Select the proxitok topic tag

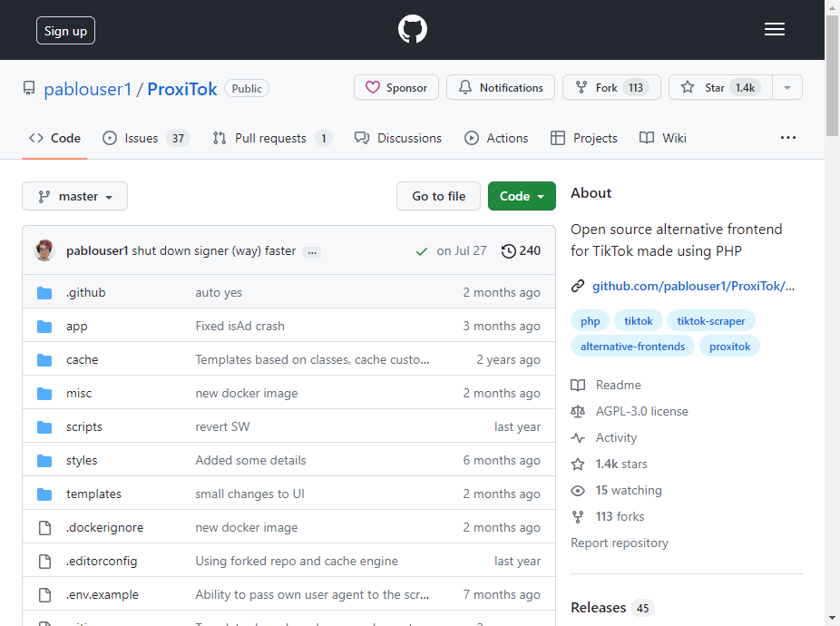click(729, 347)
